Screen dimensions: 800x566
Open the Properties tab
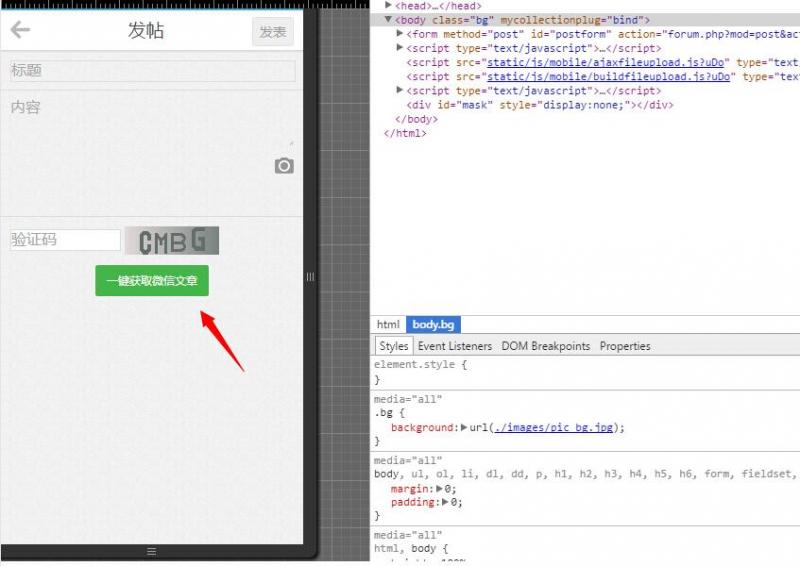[x=625, y=346]
